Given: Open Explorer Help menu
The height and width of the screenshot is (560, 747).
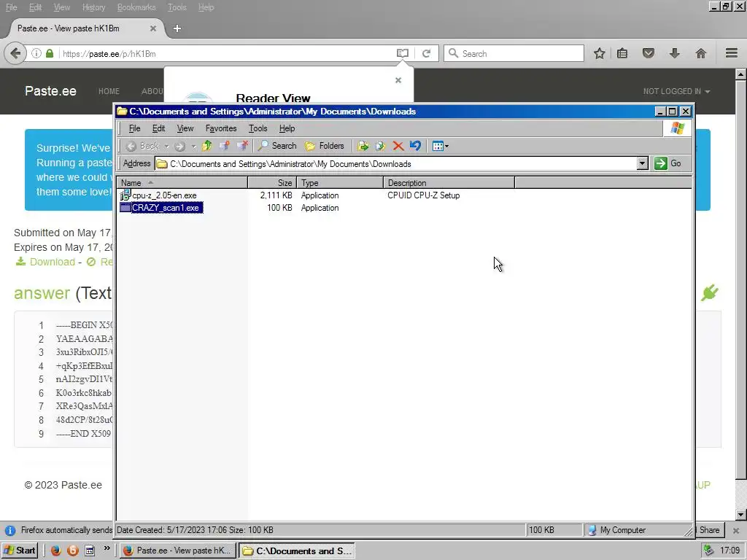Looking at the screenshot, I should tap(287, 128).
